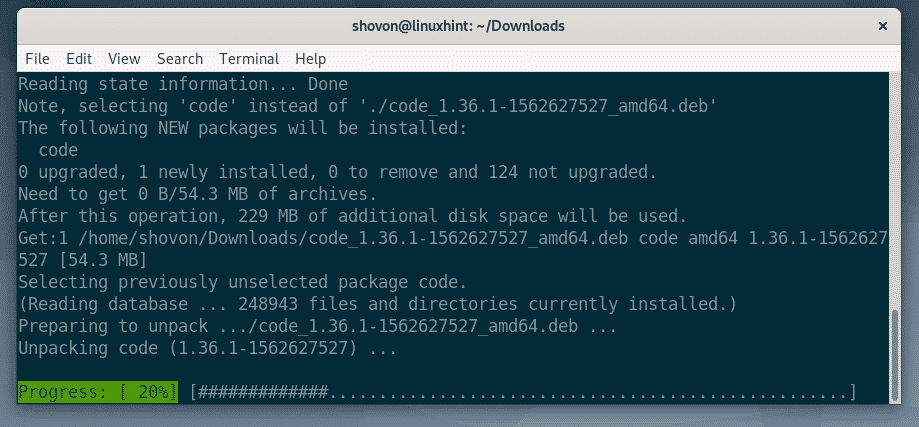Open the Terminal menu
The image size is (919, 427).
(x=249, y=59)
